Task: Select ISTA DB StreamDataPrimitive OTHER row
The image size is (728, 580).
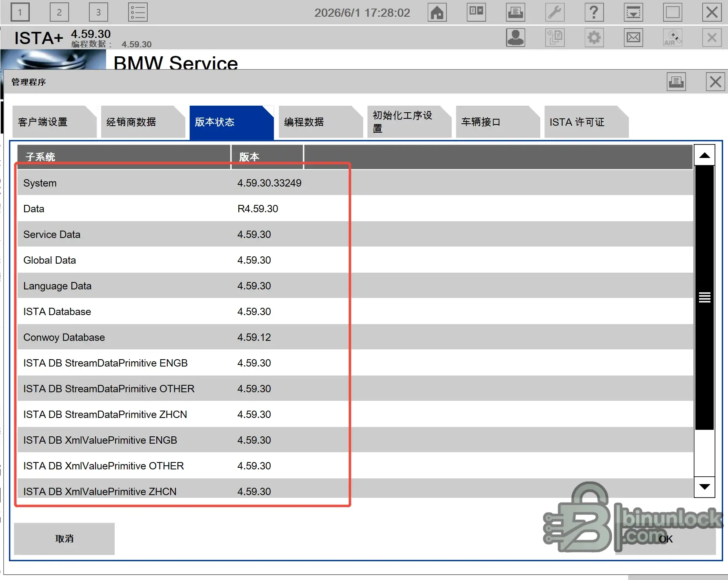Action: (355, 389)
